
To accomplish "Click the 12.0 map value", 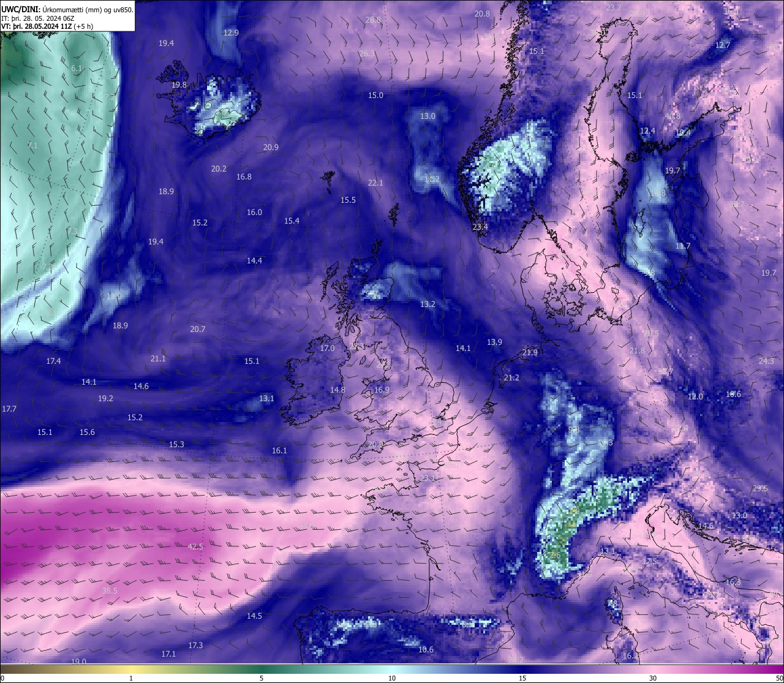I will pyautogui.click(x=695, y=396).
